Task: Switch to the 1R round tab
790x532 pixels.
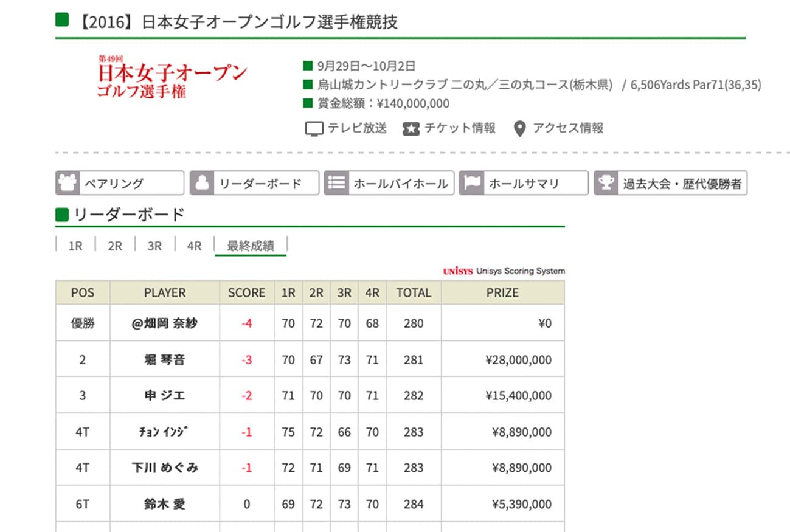Action: [x=75, y=246]
